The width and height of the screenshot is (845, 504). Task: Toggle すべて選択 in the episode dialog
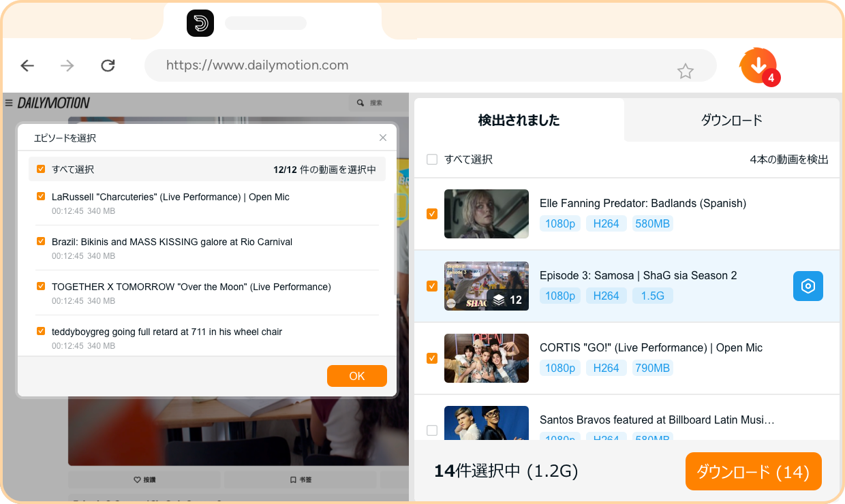click(41, 168)
